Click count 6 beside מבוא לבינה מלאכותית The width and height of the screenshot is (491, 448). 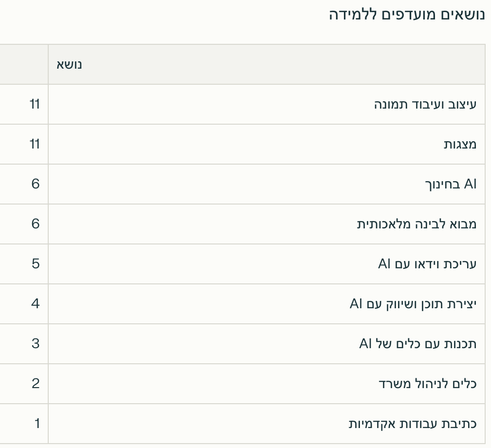pyautogui.click(x=36, y=224)
